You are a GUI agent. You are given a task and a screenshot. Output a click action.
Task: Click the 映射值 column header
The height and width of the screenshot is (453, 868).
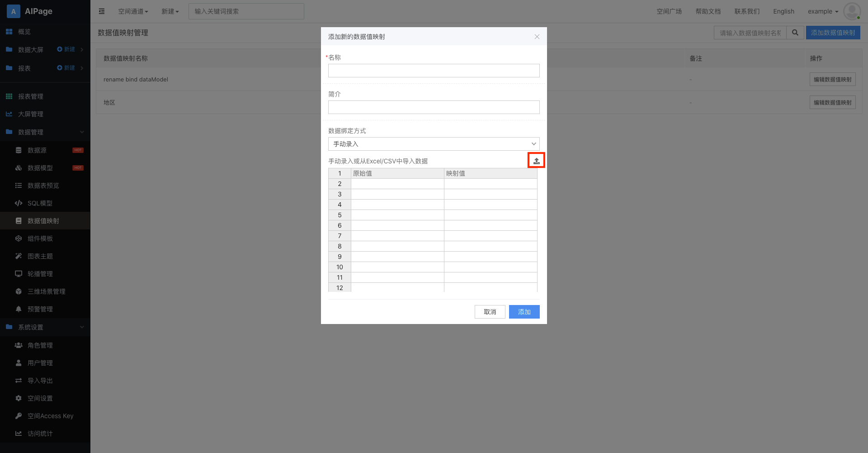(491, 173)
